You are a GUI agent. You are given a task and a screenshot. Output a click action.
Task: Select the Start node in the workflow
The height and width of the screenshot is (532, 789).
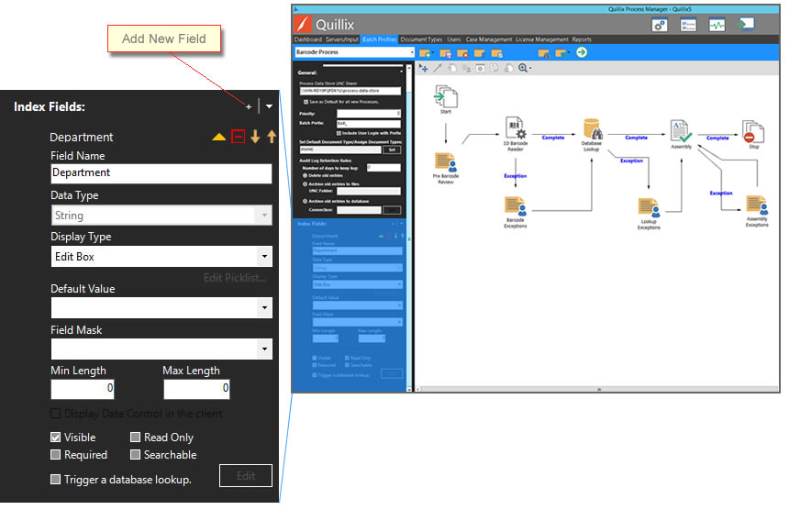[x=446, y=99]
